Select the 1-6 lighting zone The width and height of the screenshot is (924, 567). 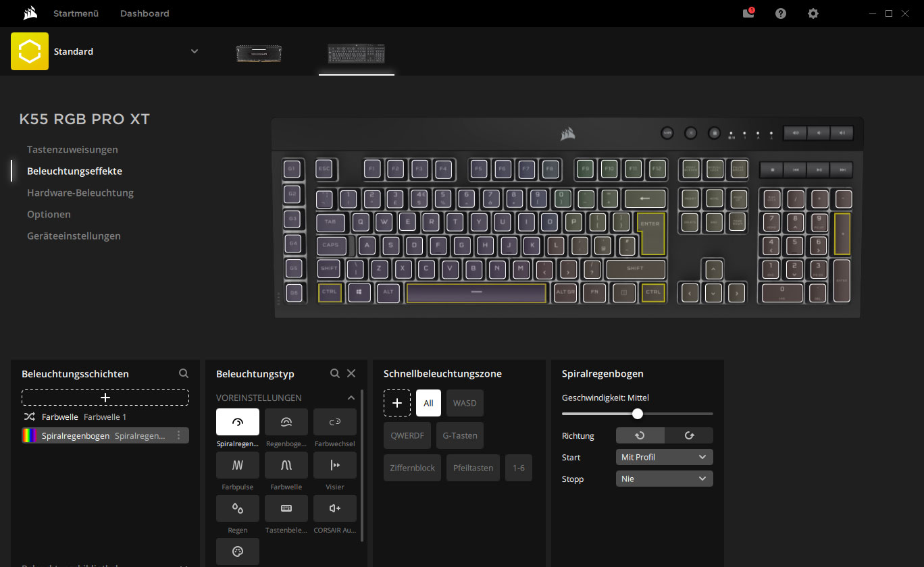(x=519, y=468)
